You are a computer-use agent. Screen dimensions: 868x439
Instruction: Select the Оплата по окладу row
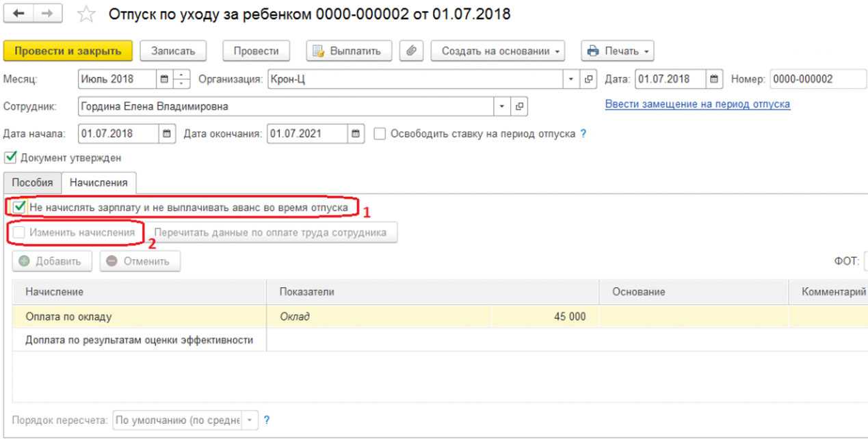138,317
